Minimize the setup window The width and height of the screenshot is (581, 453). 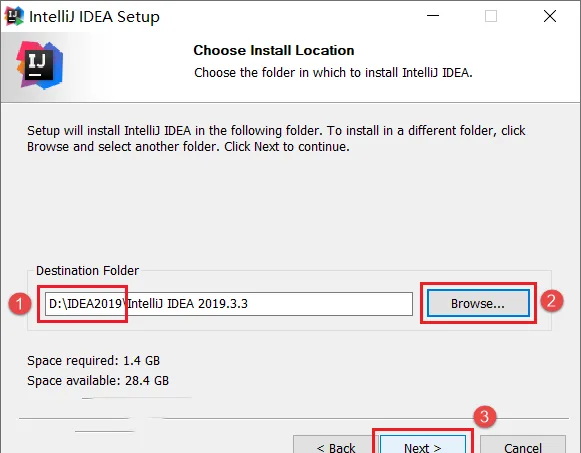[x=433, y=16]
